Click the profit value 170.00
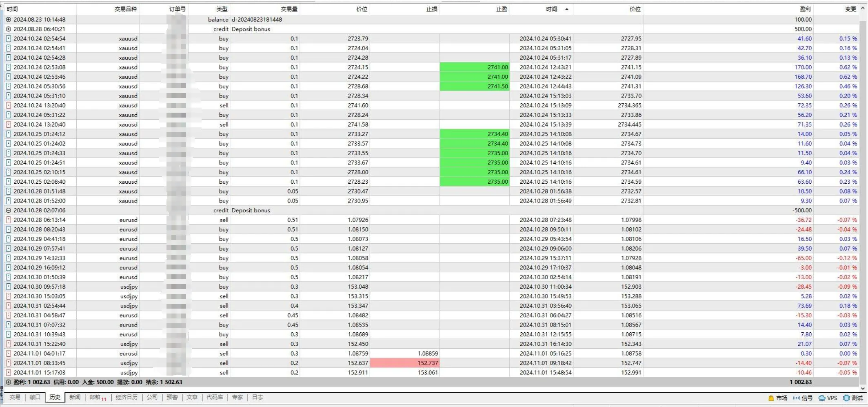The height and width of the screenshot is (407, 868). pos(803,67)
